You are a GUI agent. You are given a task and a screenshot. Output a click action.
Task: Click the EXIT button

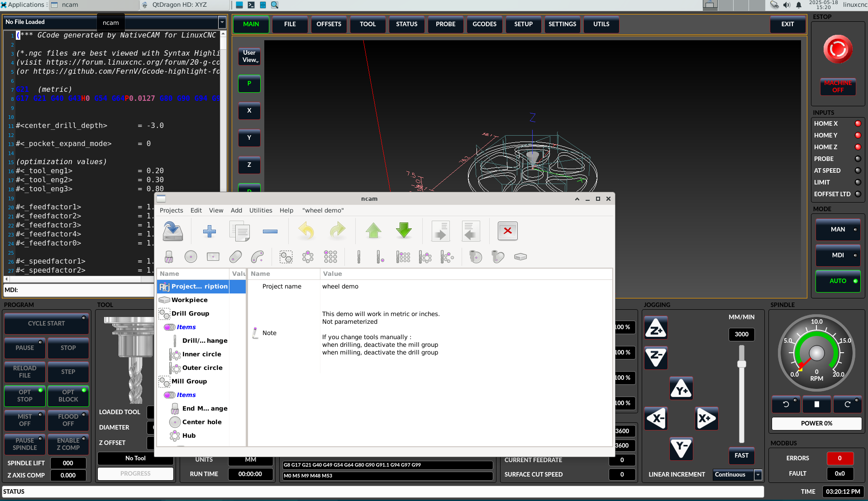pos(787,24)
